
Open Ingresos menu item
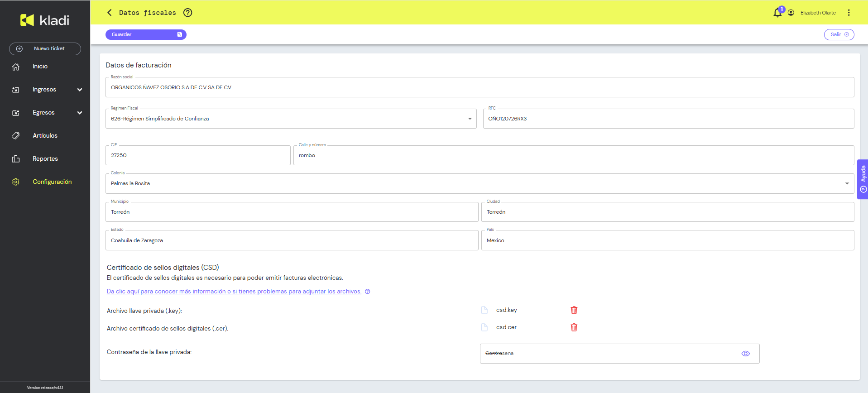45,90
